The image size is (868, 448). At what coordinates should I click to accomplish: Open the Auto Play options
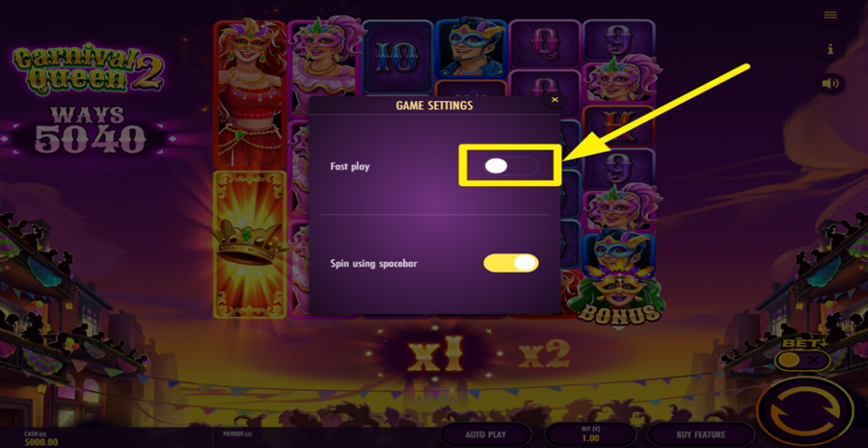click(x=485, y=435)
